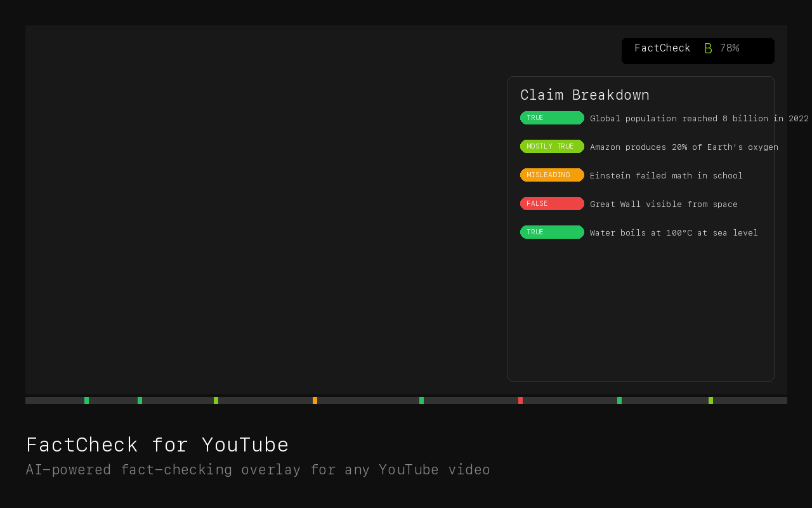Open claim 'Great Wall visible from space'

(x=664, y=204)
